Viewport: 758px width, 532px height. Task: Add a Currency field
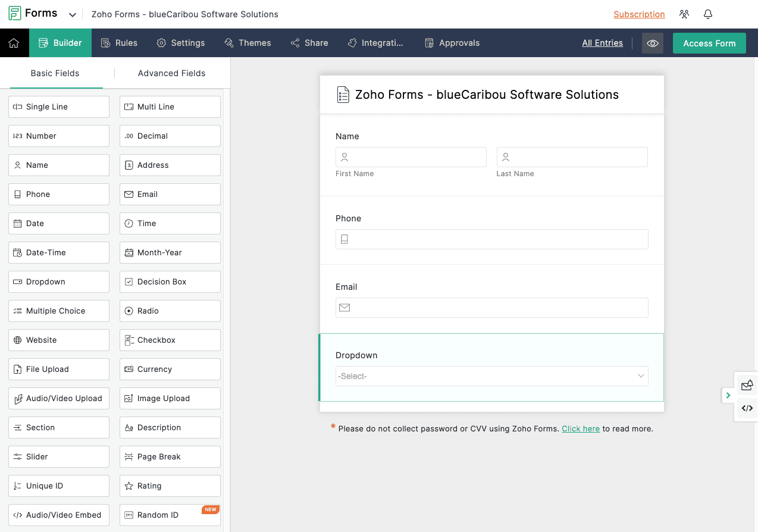coord(170,369)
